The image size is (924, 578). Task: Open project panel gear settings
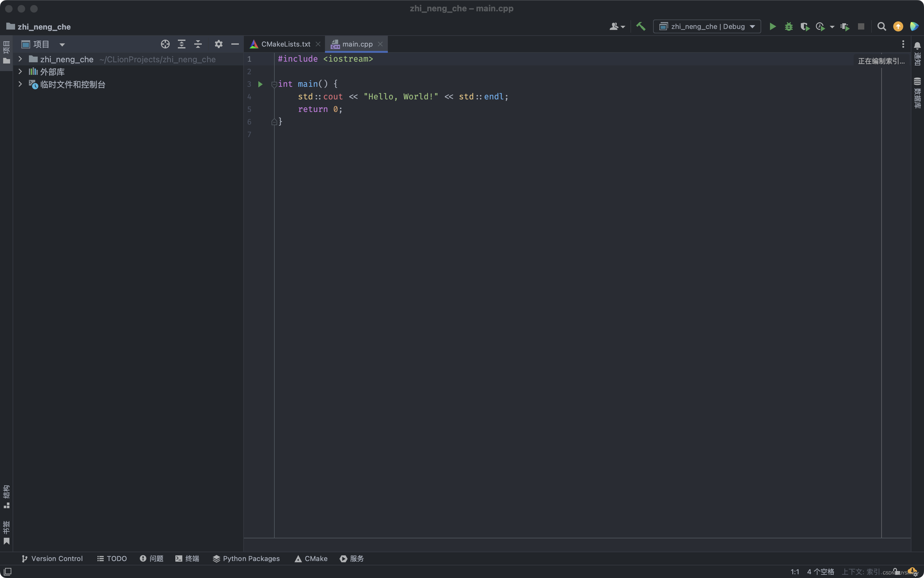(x=218, y=44)
